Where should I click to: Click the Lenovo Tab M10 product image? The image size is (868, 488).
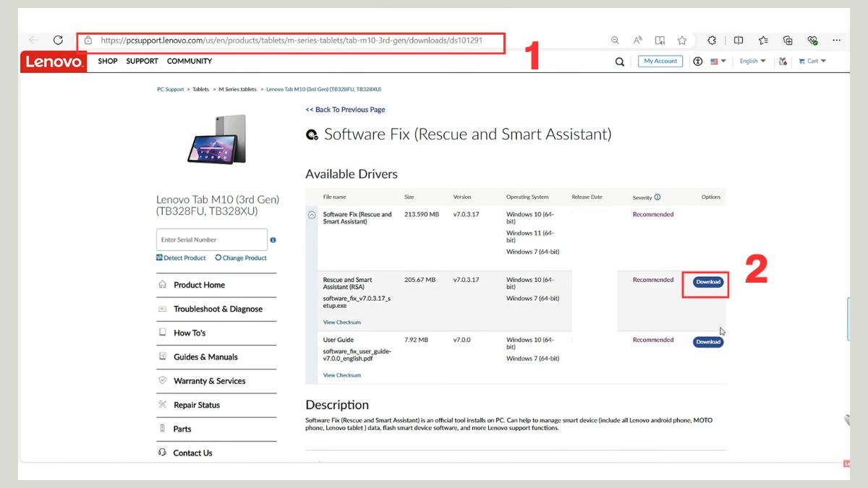216,138
